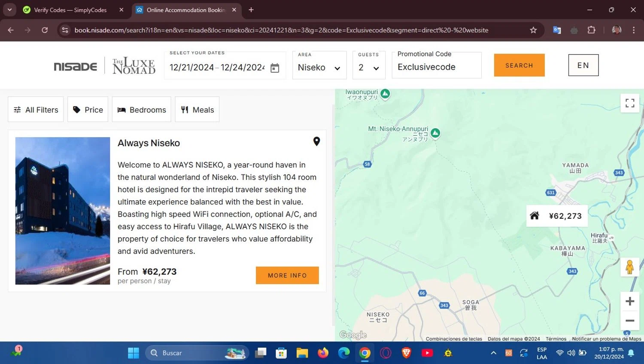Screen dimensions: 644x364
Task: Launch Microsoft Edge from the taskbar
Action: tap(344, 353)
